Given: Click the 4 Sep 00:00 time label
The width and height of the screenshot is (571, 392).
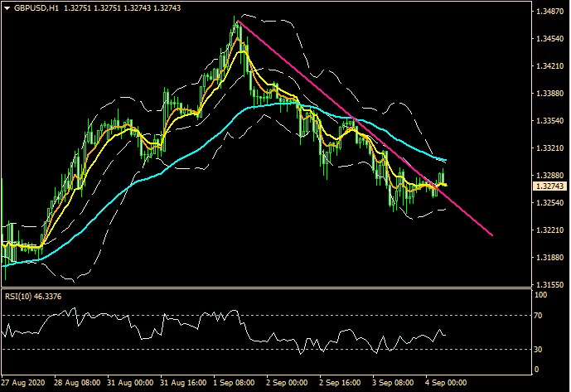Looking at the screenshot, I should point(446,383).
